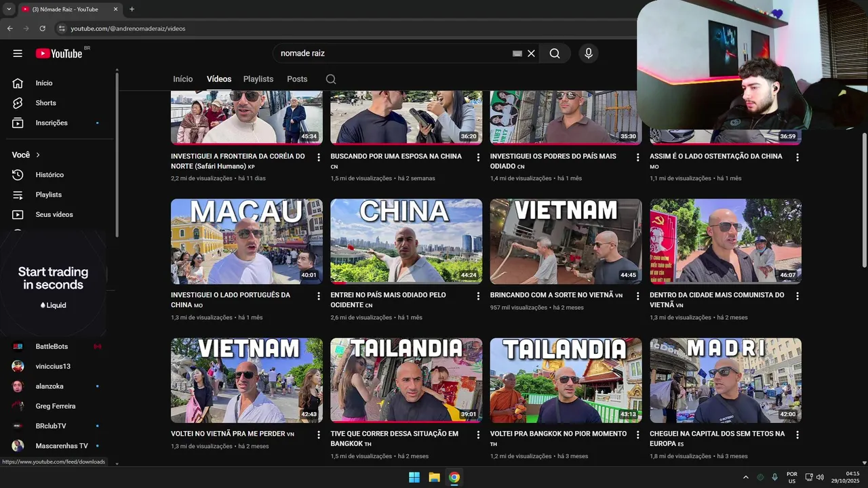Screen dimensions: 868x488
Task: Open File Explorer from the taskbar
Action: point(434,477)
